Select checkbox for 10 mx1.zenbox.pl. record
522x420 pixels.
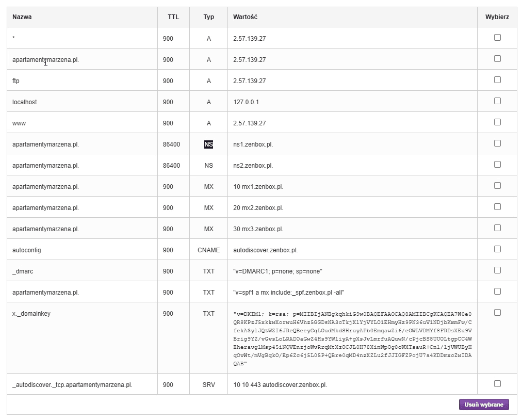[x=497, y=186]
